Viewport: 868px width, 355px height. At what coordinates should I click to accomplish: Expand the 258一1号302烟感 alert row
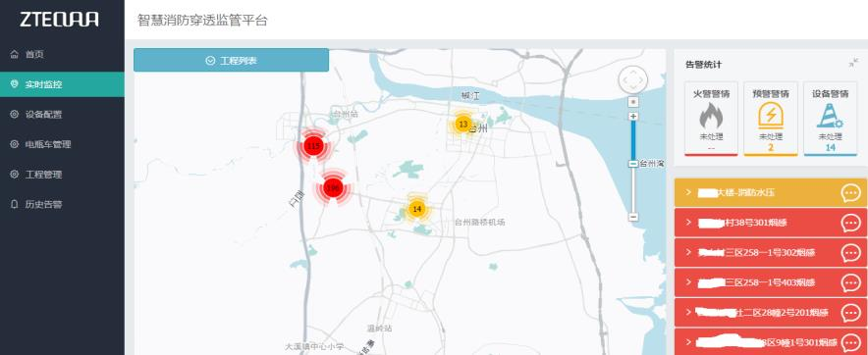771,253
